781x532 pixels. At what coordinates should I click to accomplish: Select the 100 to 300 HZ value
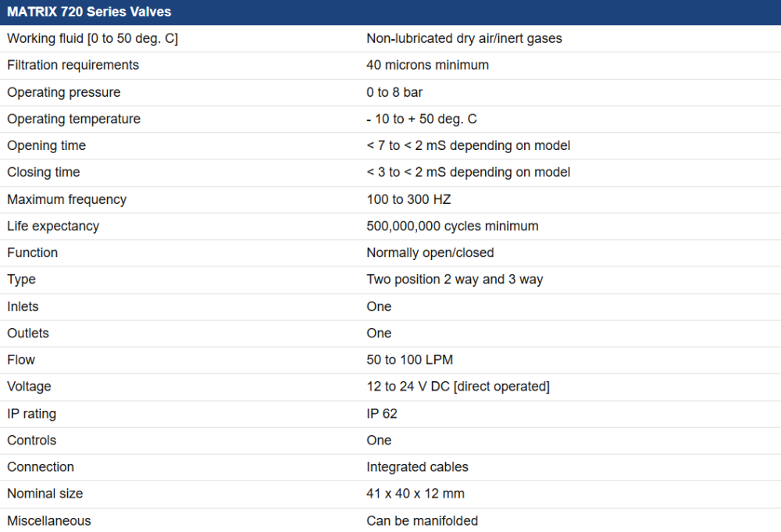[408, 199]
